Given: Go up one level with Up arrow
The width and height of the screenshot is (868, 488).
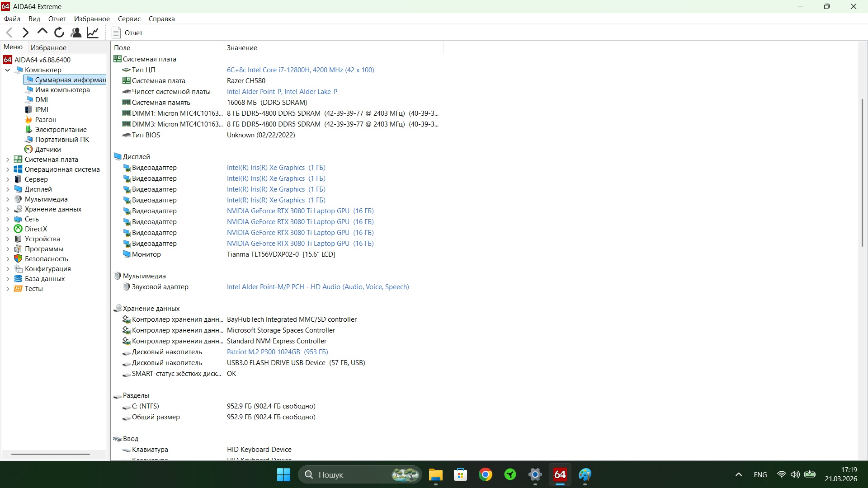Looking at the screenshot, I should click(42, 32).
